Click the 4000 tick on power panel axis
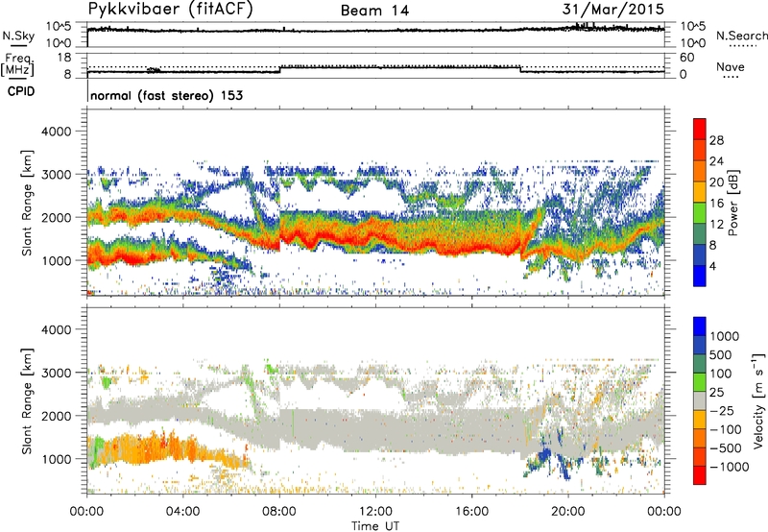768x532 pixels. pos(57,132)
